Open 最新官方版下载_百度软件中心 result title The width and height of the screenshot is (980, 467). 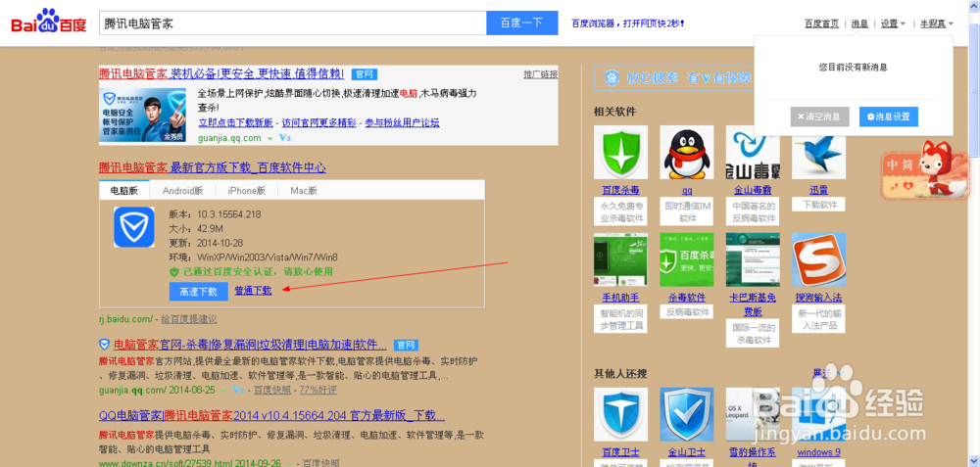coord(213,168)
